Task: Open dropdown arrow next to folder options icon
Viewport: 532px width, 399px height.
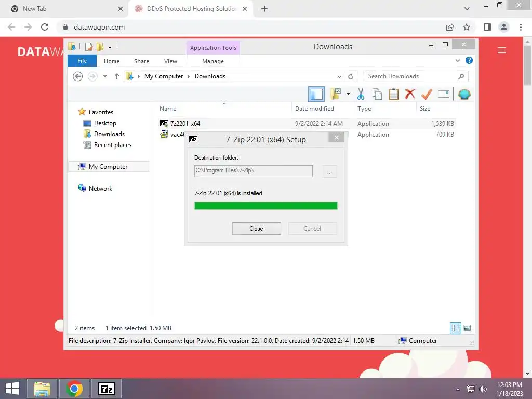Action: pos(348,94)
